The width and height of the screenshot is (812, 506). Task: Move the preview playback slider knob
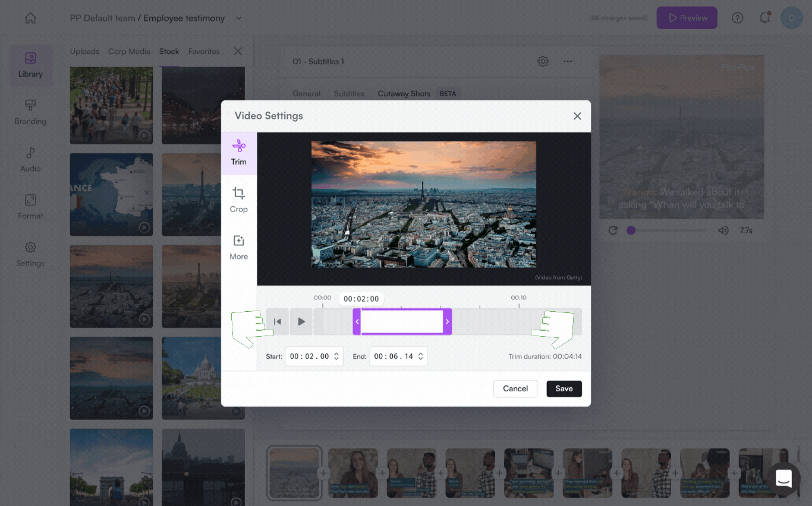pyautogui.click(x=631, y=230)
